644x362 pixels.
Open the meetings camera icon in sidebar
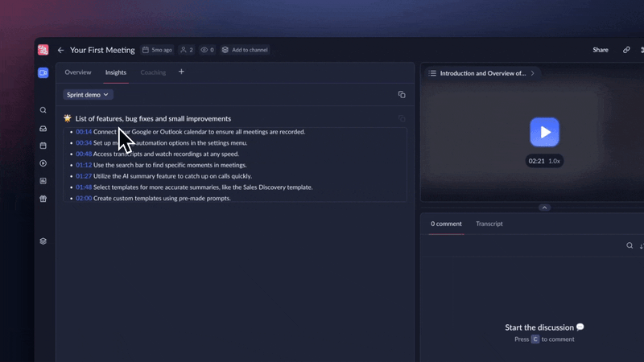[43, 72]
